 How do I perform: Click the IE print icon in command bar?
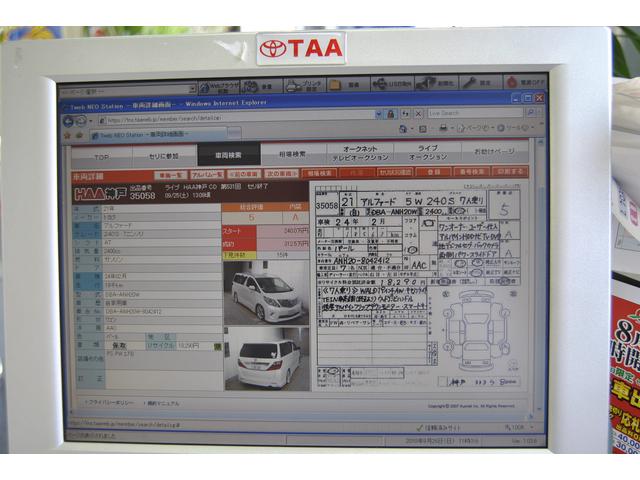pyautogui.click(x=444, y=129)
